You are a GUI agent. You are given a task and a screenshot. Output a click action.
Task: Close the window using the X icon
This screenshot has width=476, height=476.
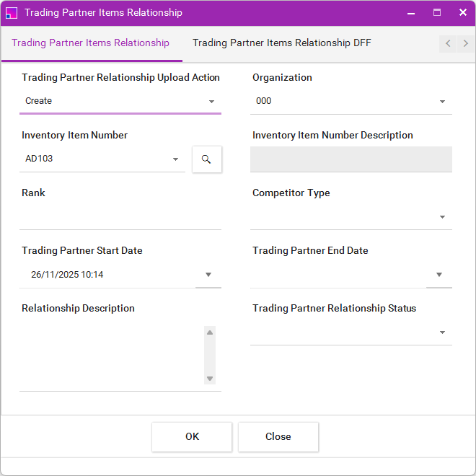(463, 12)
